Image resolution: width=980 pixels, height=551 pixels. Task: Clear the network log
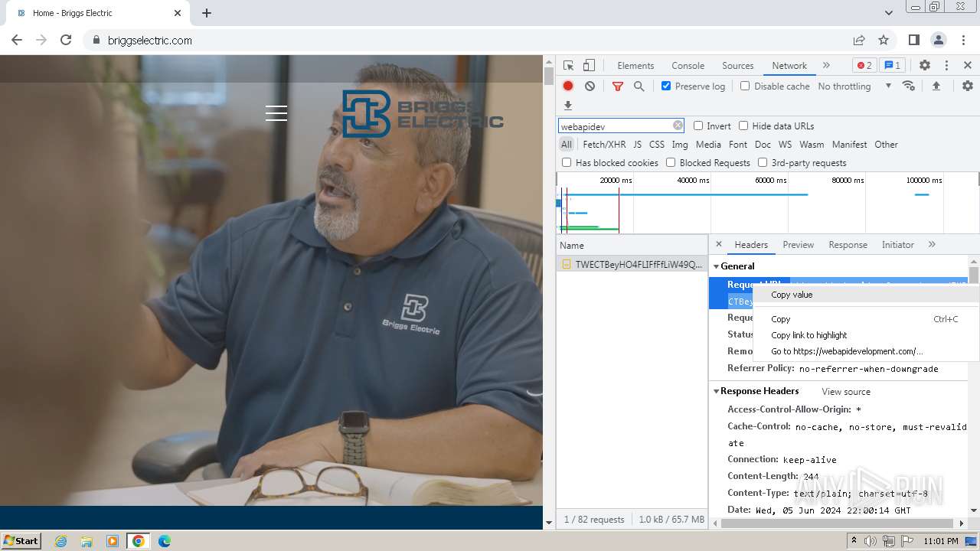click(590, 86)
